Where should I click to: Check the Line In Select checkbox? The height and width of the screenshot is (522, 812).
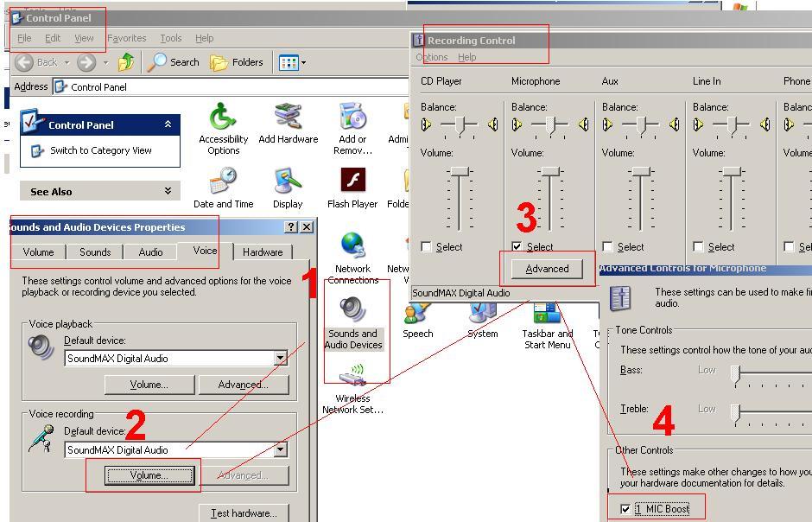pos(698,246)
